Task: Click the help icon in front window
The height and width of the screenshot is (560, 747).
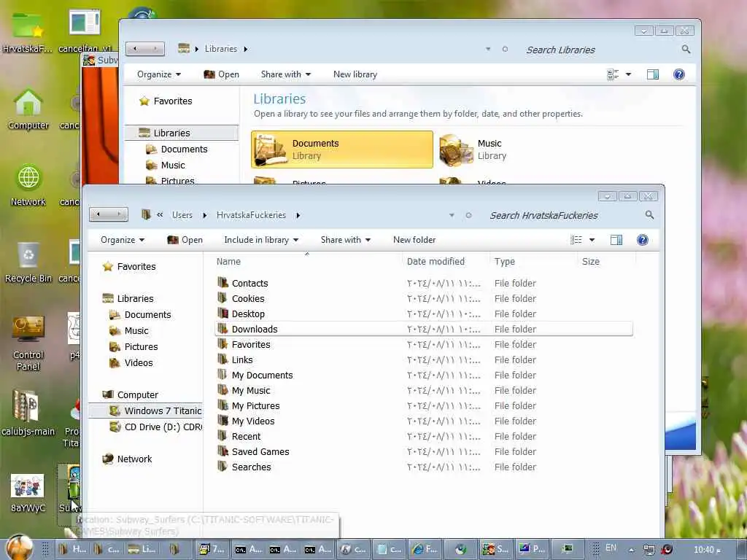Action: (x=642, y=239)
